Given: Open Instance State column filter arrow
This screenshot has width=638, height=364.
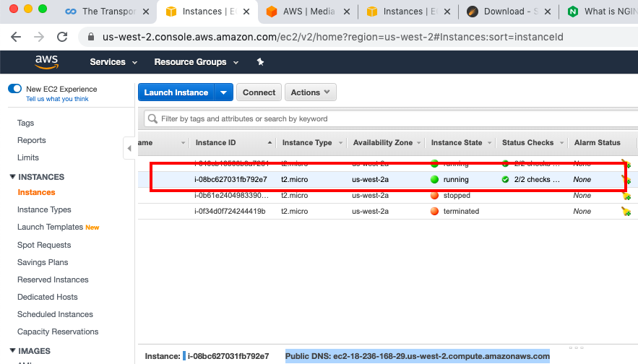Looking at the screenshot, I should [489, 143].
